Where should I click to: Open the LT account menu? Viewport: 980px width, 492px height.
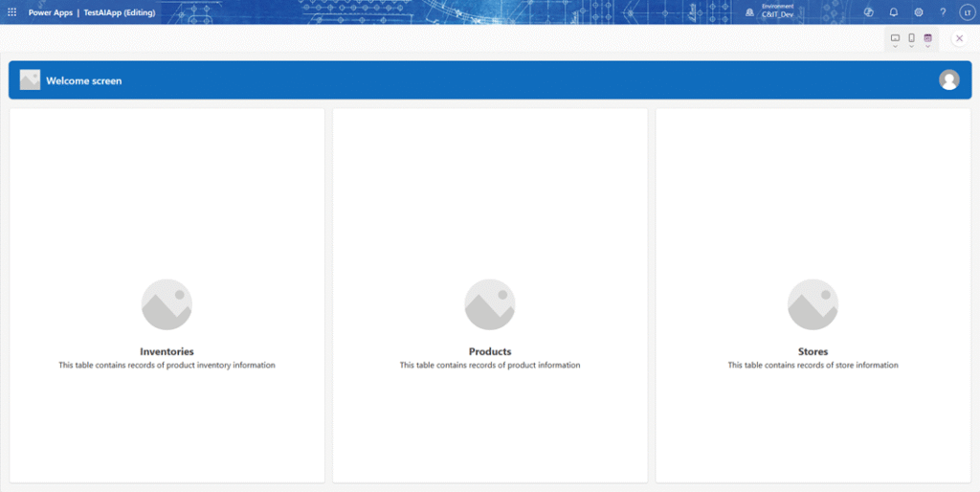(x=966, y=12)
